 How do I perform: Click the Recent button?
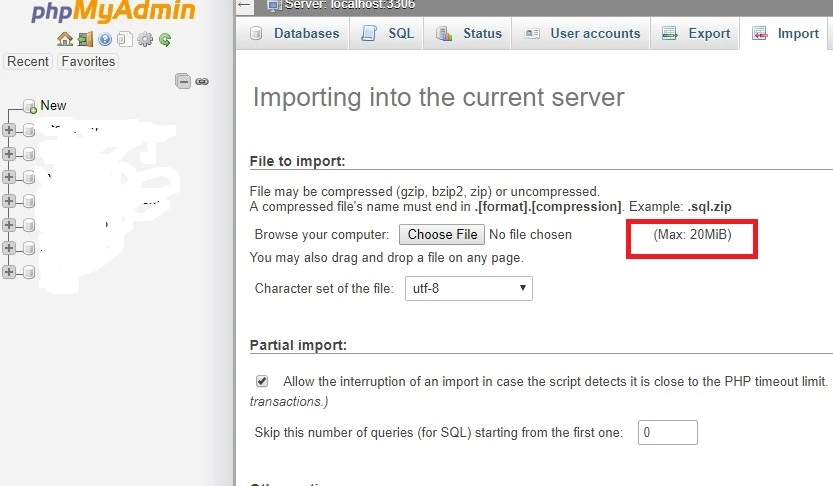(x=28, y=62)
